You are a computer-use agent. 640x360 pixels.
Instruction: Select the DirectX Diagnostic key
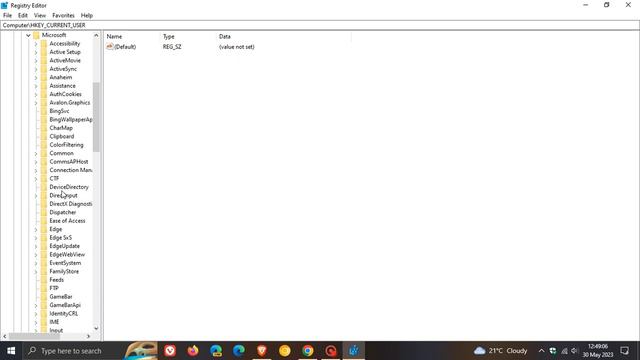[x=71, y=204]
